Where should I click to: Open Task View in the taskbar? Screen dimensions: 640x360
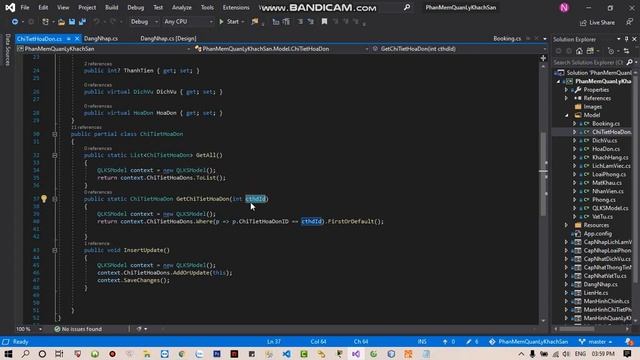pos(59,354)
